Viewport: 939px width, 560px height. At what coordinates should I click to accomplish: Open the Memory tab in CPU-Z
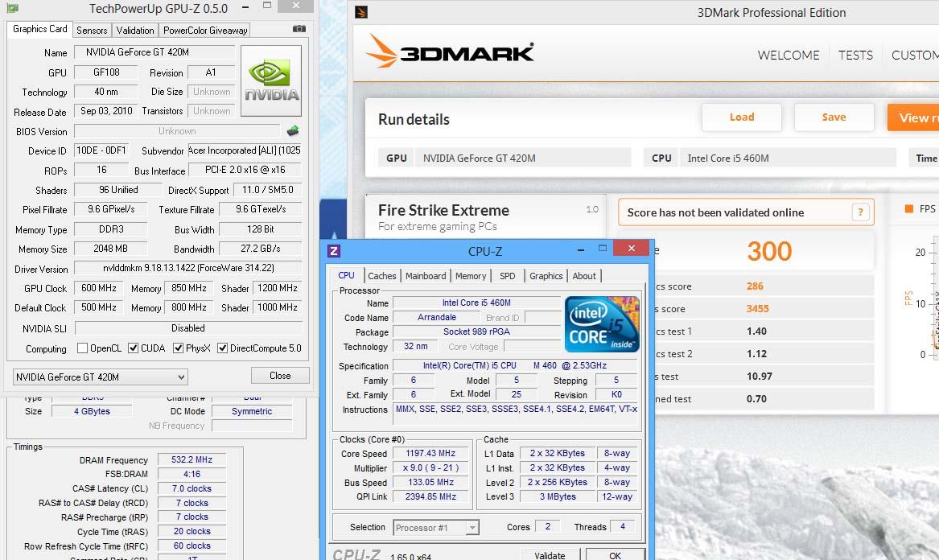pos(470,275)
